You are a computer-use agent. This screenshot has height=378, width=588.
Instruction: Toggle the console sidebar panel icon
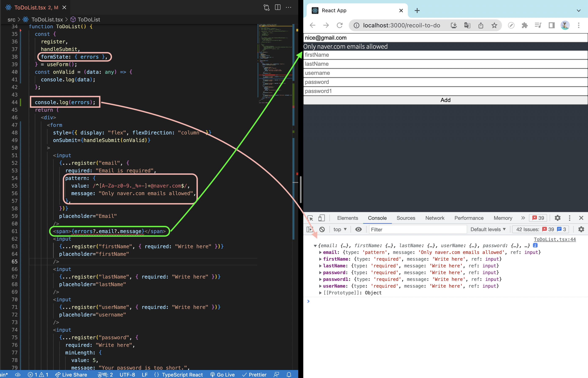tap(310, 229)
